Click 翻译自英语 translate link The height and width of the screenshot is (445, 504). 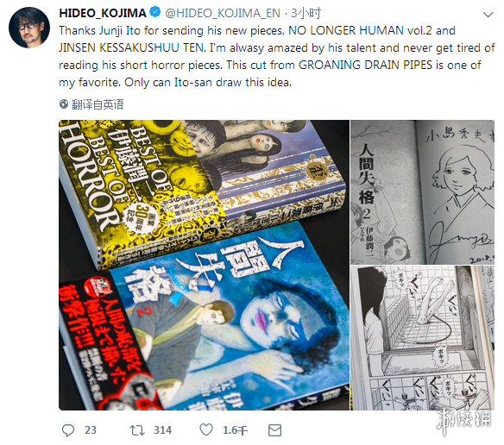click(98, 104)
